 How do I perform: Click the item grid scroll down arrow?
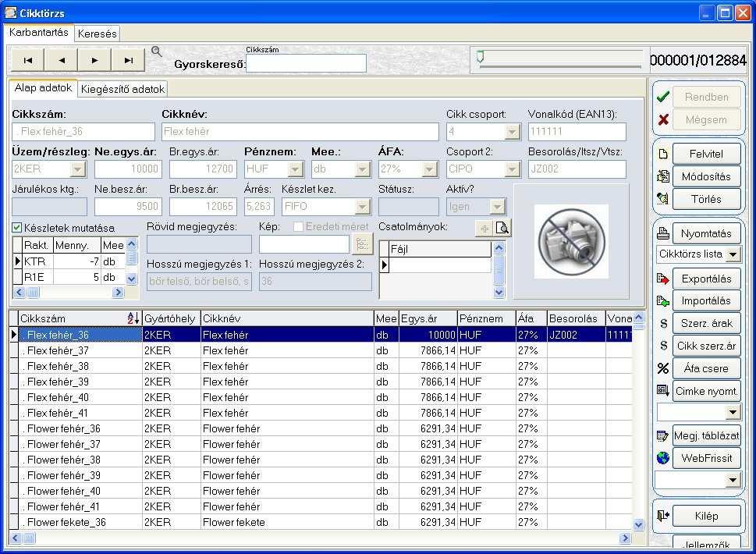(638, 524)
